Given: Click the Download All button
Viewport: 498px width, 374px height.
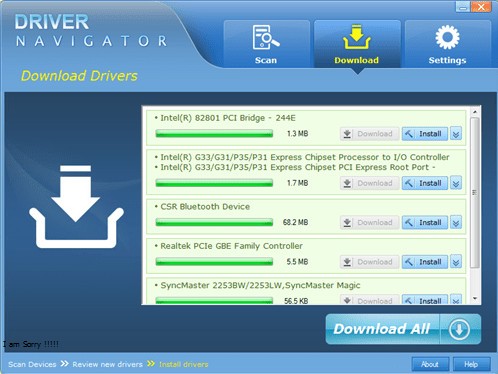Looking at the screenshot, I should click(x=403, y=329).
